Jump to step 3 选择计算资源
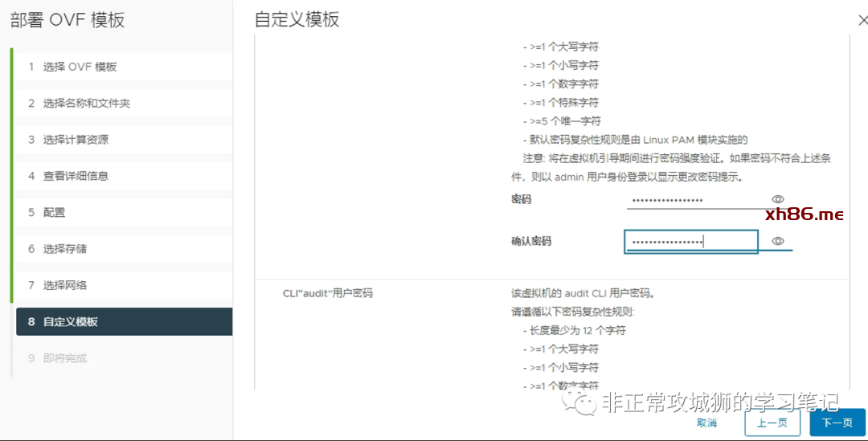 tap(76, 140)
